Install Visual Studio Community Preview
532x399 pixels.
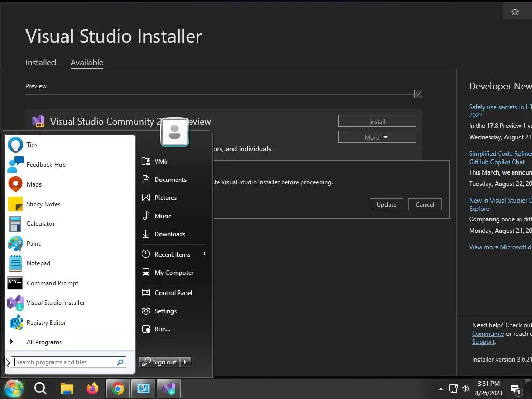(x=377, y=121)
